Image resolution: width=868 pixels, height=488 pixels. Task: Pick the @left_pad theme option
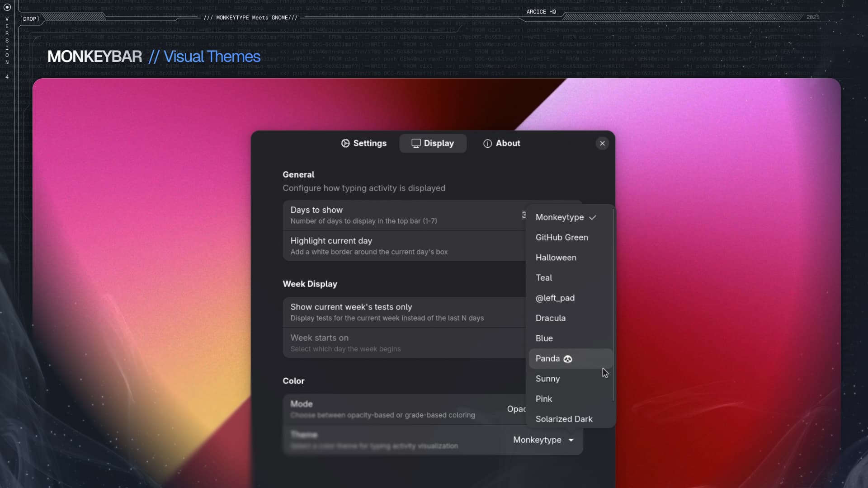[x=555, y=298]
